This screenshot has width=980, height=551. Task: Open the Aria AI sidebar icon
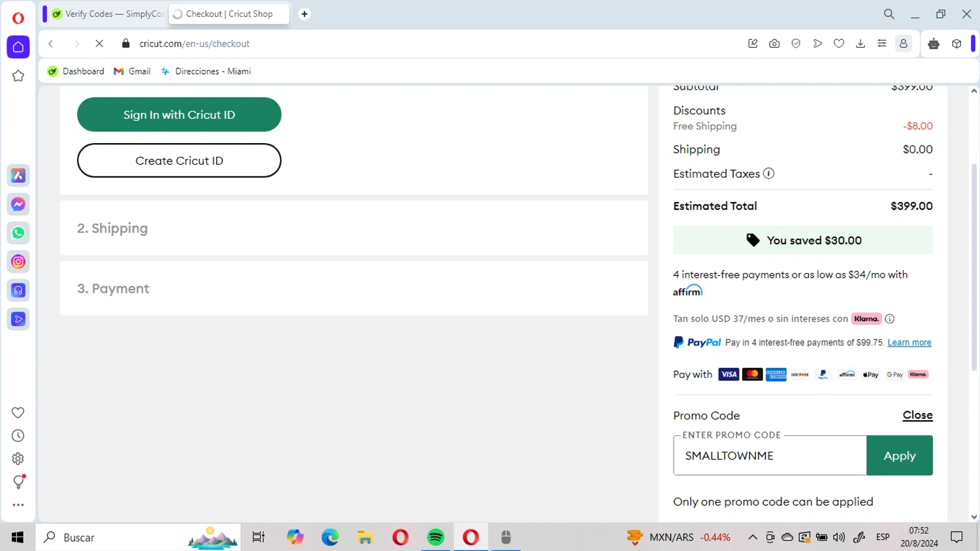tap(18, 176)
